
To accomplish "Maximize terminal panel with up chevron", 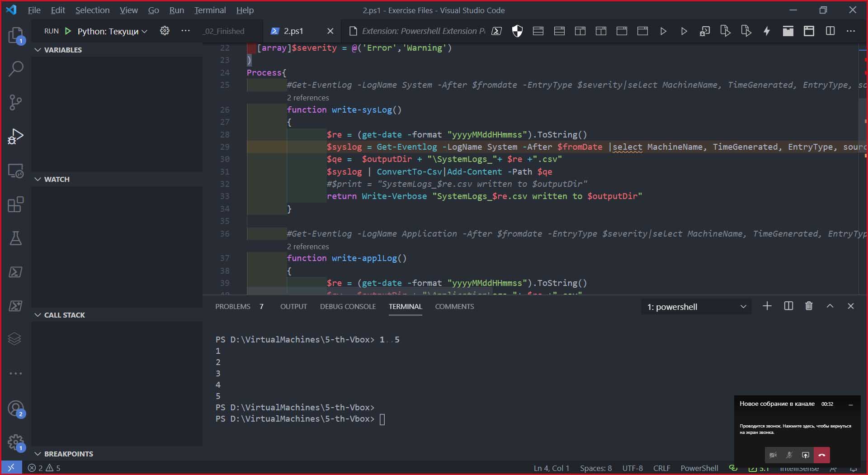I will (x=830, y=306).
